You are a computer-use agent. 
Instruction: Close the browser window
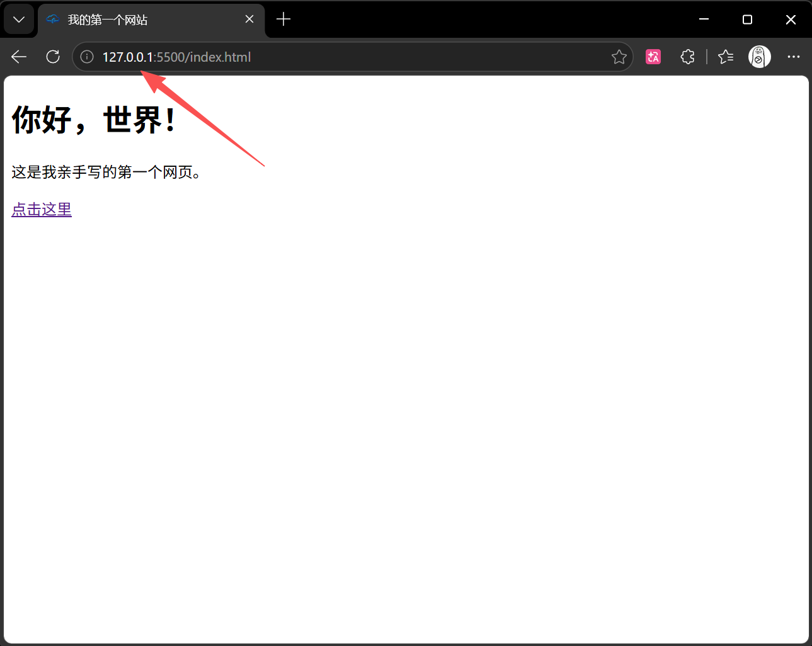(x=791, y=20)
